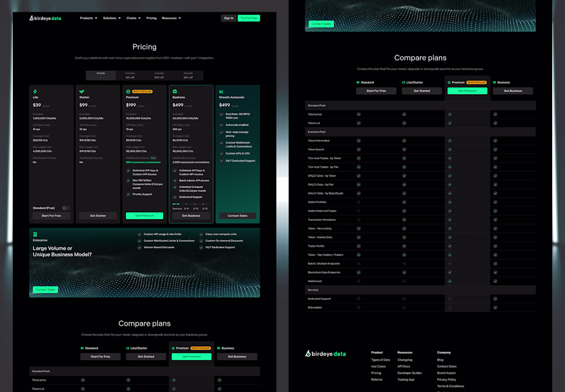565x392 pixels.
Task: Click the Standard column icon in the right page's table
Action: tap(358, 83)
